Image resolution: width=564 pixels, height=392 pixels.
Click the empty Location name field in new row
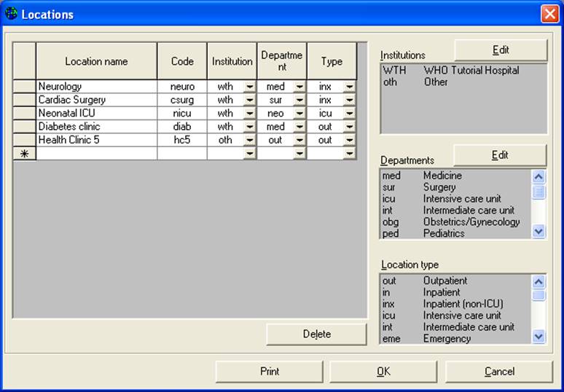click(97, 154)
